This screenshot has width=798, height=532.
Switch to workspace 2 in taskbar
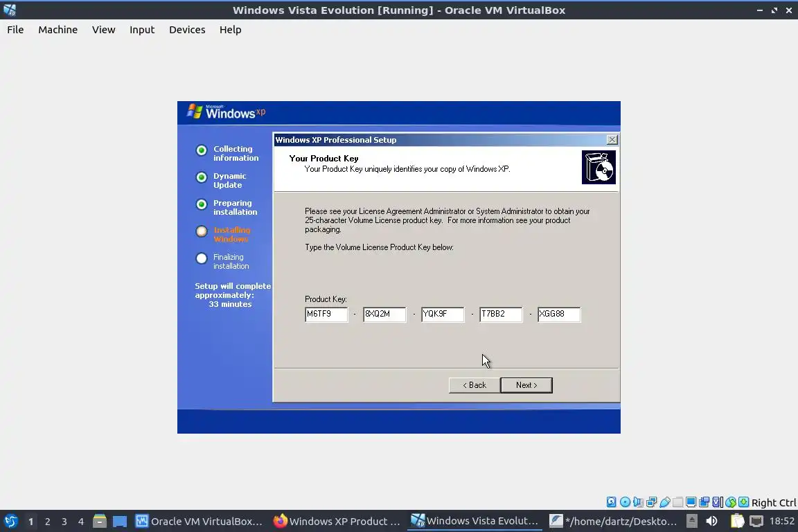click(x=47, y=522)
